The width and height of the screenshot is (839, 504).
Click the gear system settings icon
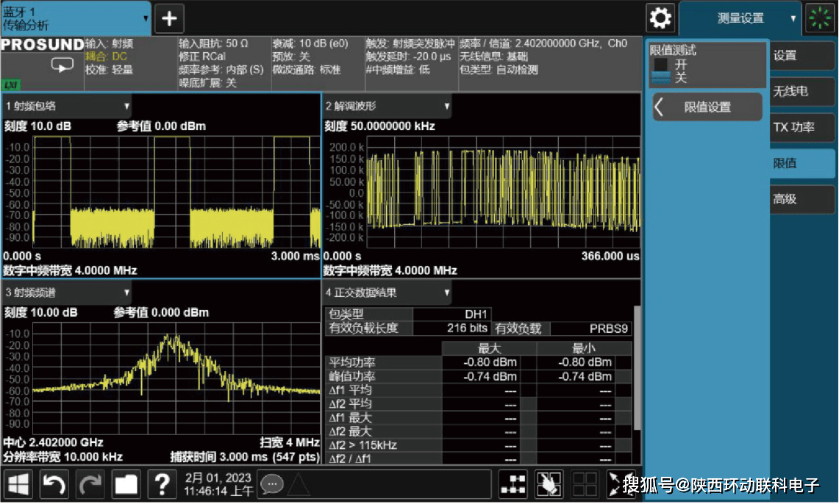(x=660, y=18)
